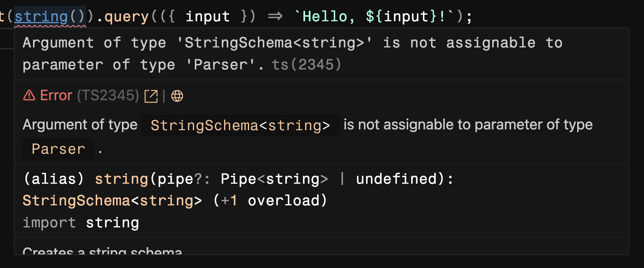Click the "query" method in the code line
644x268 pixels.
click(126, 17)
